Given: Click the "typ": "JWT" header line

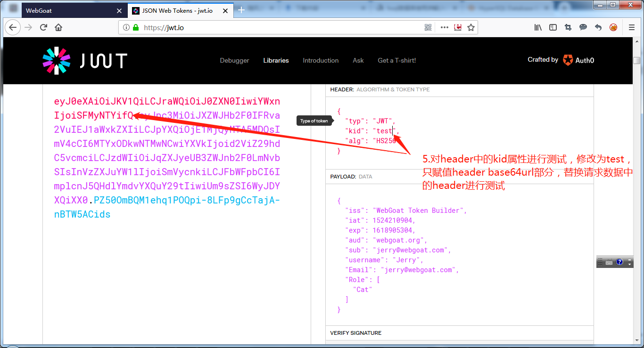Looking at the screenshot, I should click(x=370, y=121).
